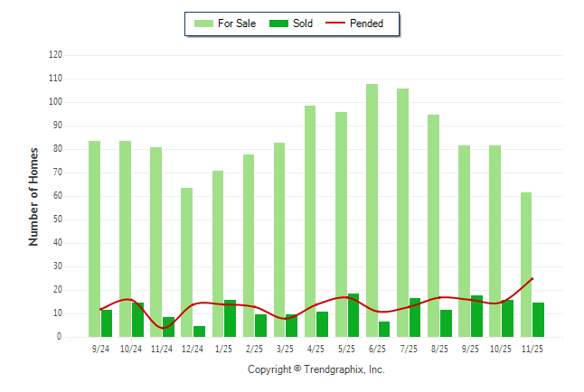Screen dimensions: 584x392
Task: Toggle the Sold series legend label
Action: 303,23
